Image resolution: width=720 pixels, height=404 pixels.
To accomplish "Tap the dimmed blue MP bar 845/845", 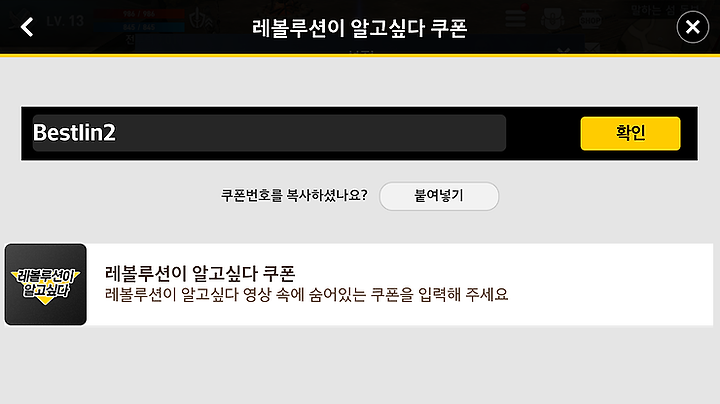I will pos(139,27).
